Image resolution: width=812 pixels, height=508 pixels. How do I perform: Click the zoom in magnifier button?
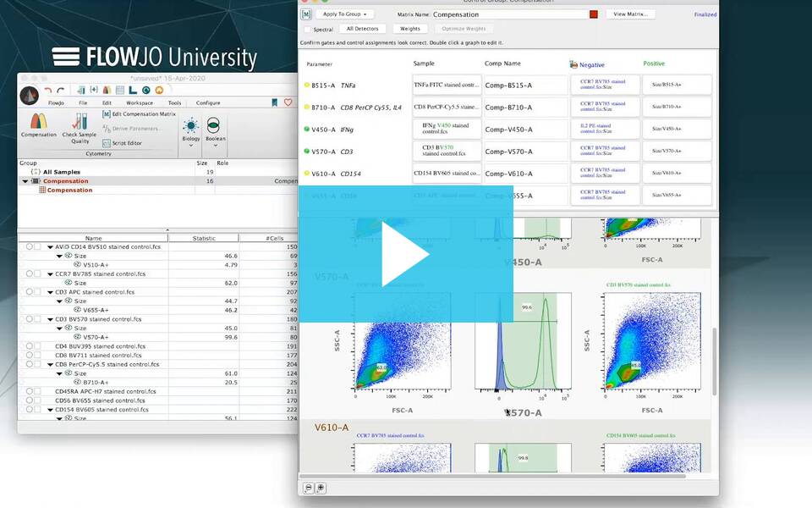pyautogui.click(x=321, y=488)
